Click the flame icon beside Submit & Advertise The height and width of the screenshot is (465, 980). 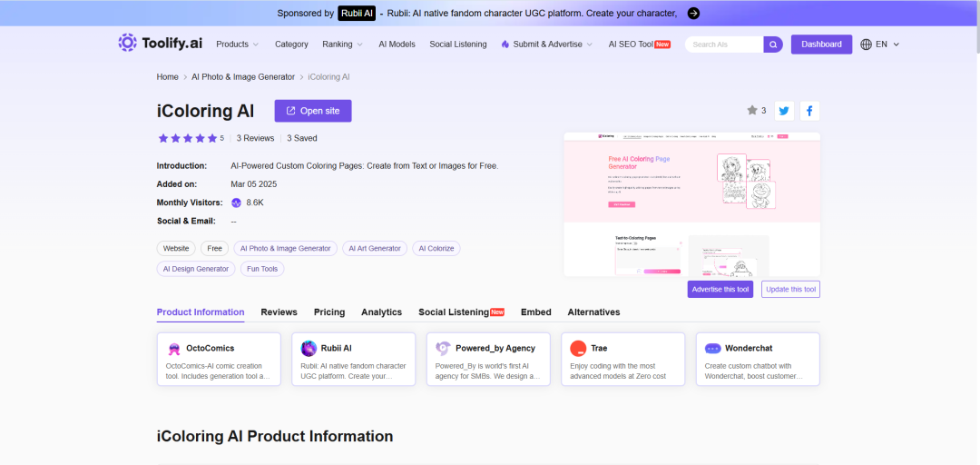(505, 45)
